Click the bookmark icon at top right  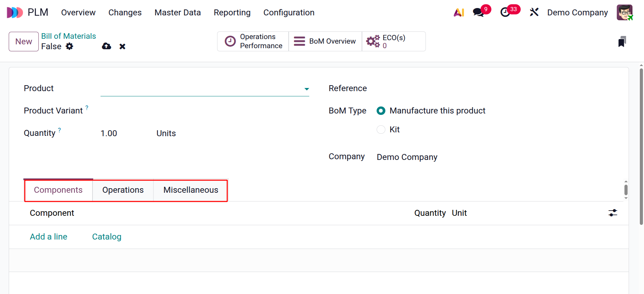coord(622,42)
